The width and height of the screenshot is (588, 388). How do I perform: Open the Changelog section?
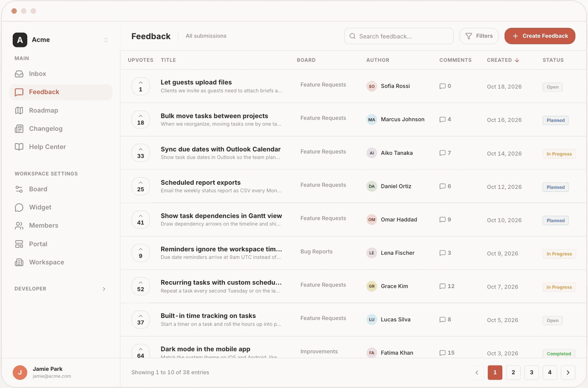click(61, 128)
